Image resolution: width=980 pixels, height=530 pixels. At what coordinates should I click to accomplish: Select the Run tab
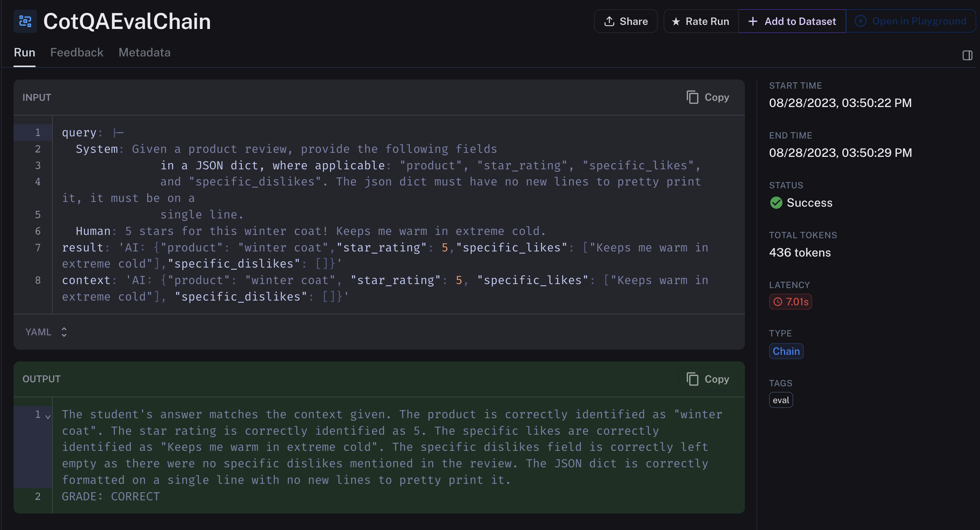pos(24,52)
